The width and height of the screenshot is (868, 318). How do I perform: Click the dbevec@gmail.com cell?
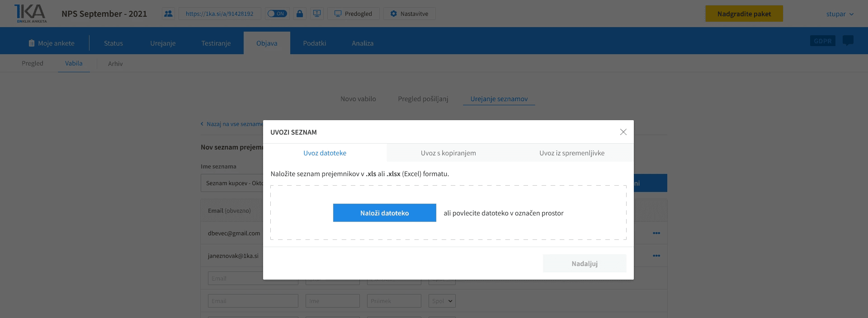(x=234, y=233)
